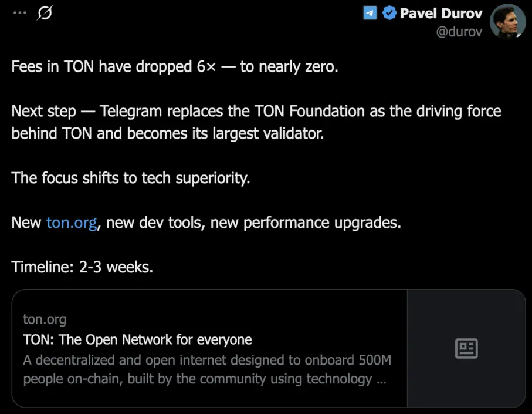532x414 pixels.
Task: Open the @durov handle link
Action: point(459,32)
